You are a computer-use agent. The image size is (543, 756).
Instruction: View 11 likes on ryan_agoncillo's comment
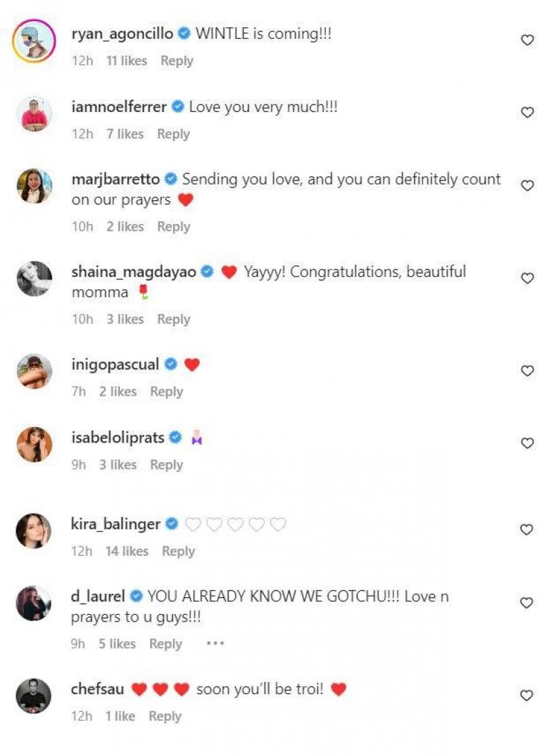point(126,61)
